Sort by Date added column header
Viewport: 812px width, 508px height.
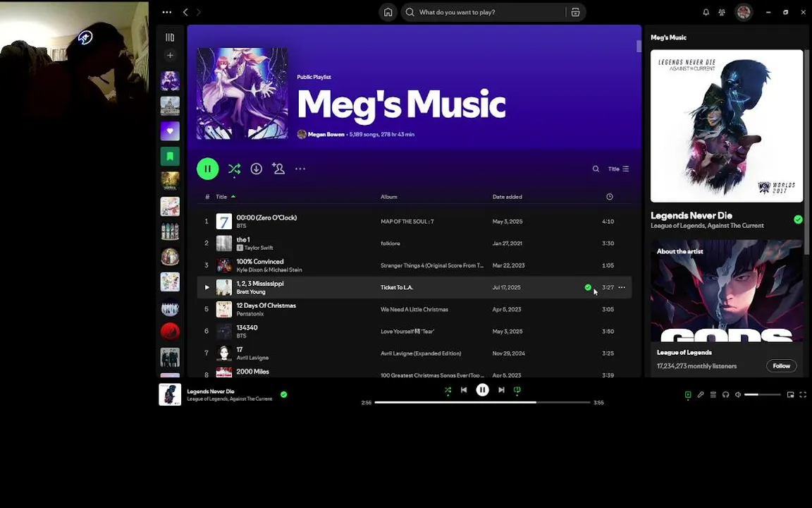(507, 197)
